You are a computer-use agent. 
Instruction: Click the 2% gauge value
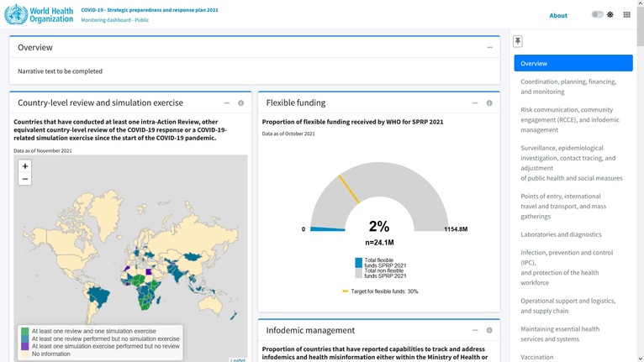(378, 226)
